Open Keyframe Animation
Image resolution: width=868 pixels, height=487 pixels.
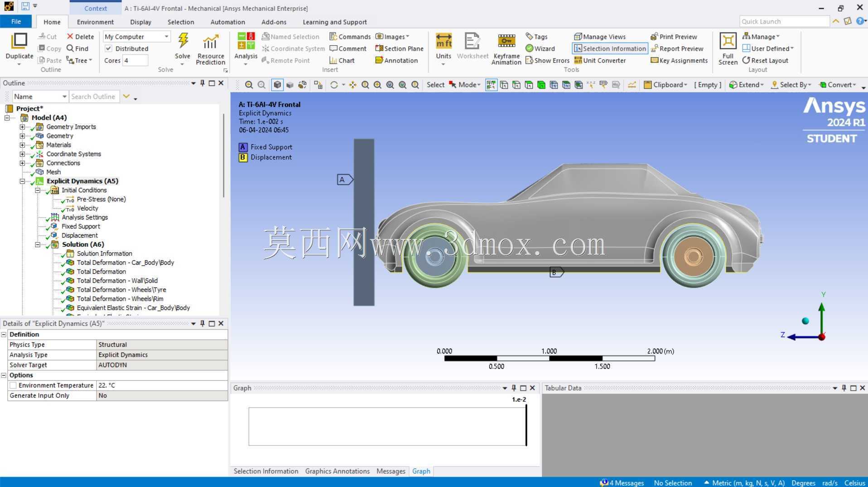click(506, 49)
